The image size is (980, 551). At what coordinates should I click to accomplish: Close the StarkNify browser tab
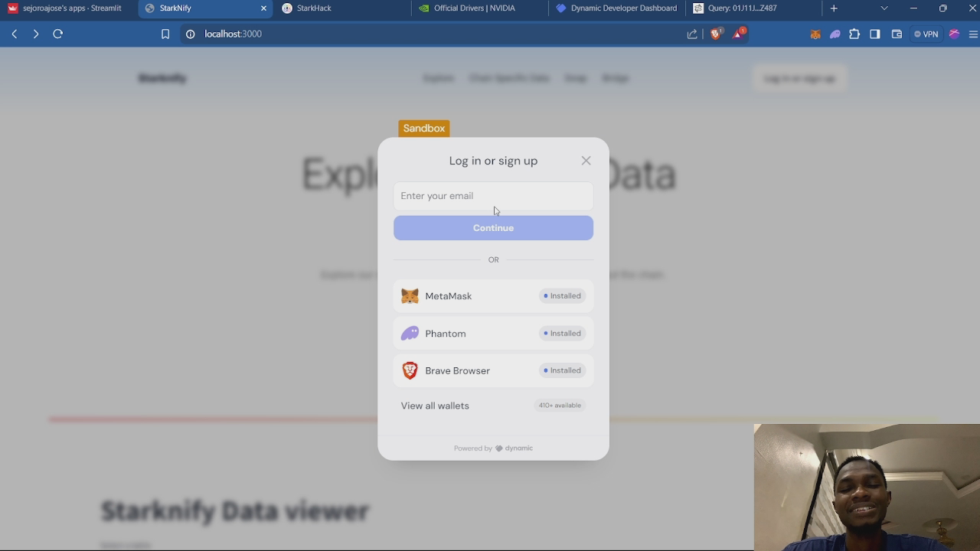click(263, 8)
